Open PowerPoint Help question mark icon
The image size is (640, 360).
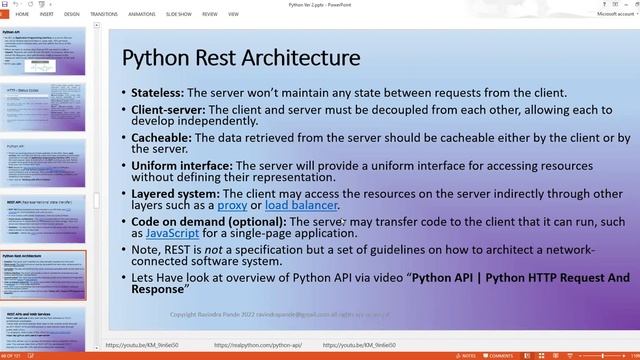604,4
